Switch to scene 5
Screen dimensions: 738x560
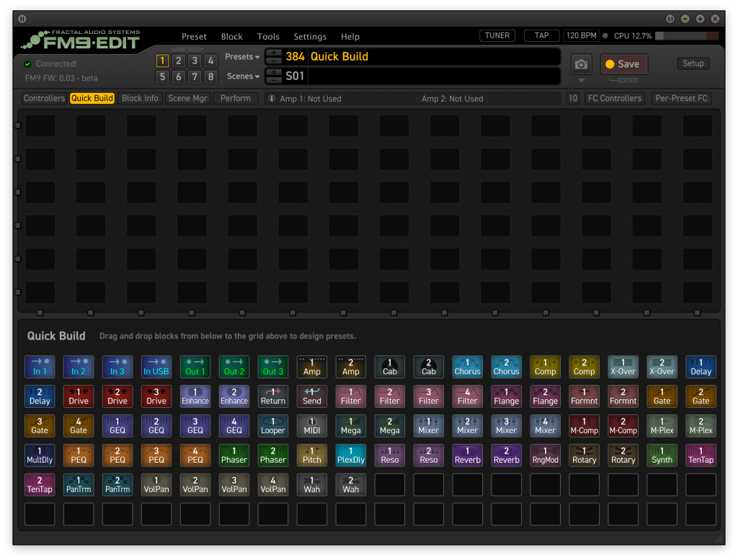click(163, 77)
